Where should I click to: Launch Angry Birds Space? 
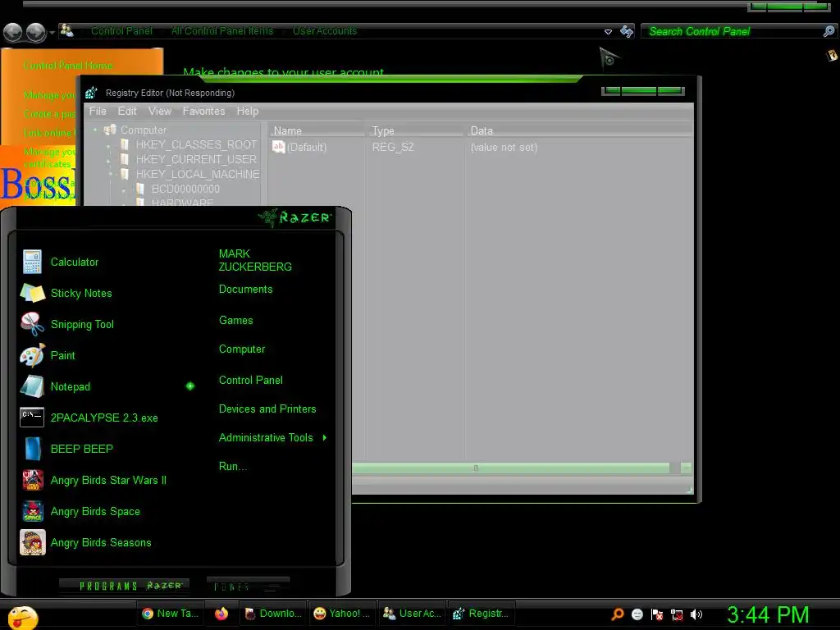[95, 511]
